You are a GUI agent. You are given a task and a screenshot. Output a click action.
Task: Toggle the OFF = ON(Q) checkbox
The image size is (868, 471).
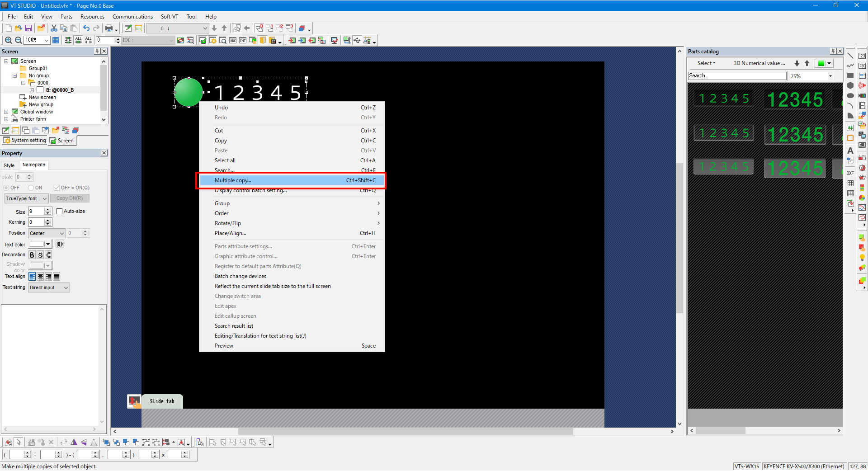57,188
